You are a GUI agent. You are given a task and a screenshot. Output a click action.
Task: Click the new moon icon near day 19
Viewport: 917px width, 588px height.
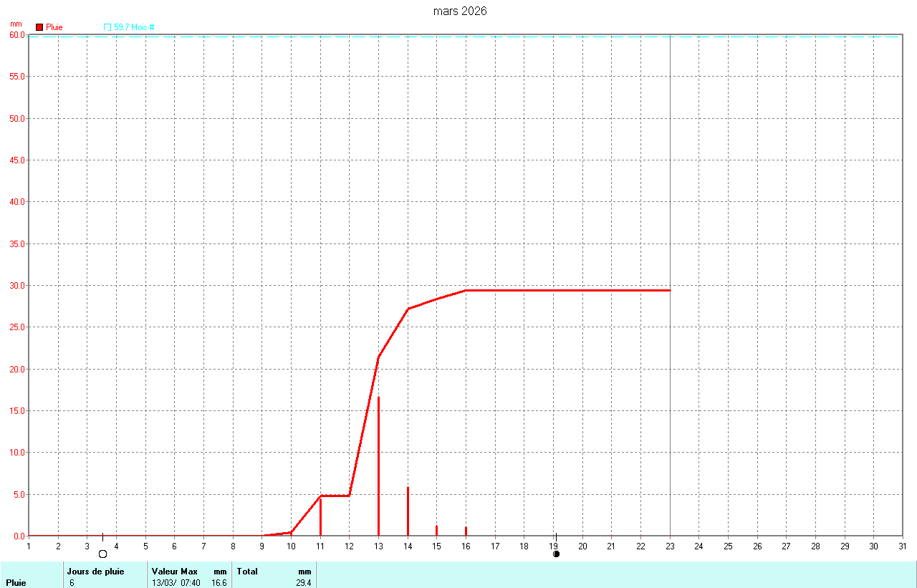click(557, 554)
